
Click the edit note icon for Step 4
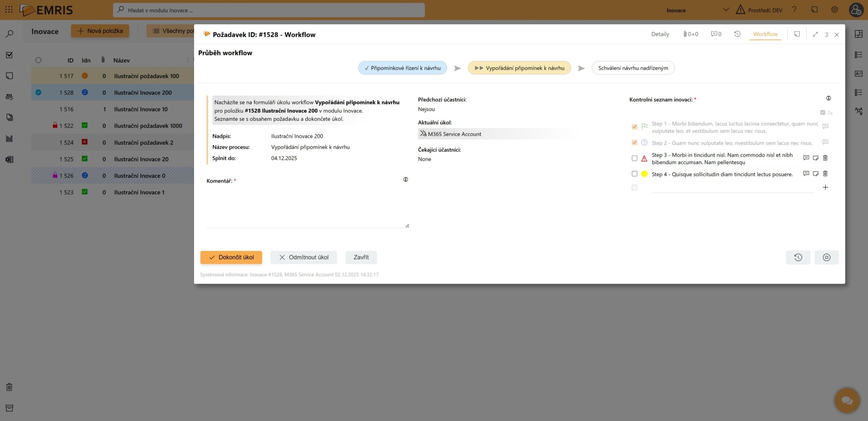point(816,174)
